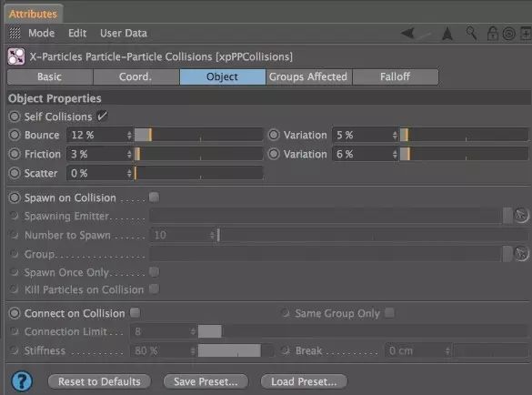Screen dimensions: 532x395
Task: Open the help question mark icon
Action: pos(22,381)
